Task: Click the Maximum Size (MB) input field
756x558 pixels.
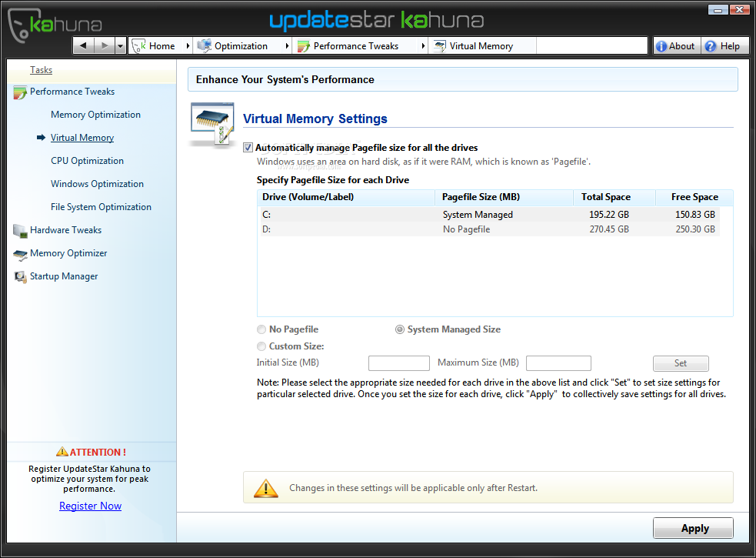Action: [x=558, y=363]
